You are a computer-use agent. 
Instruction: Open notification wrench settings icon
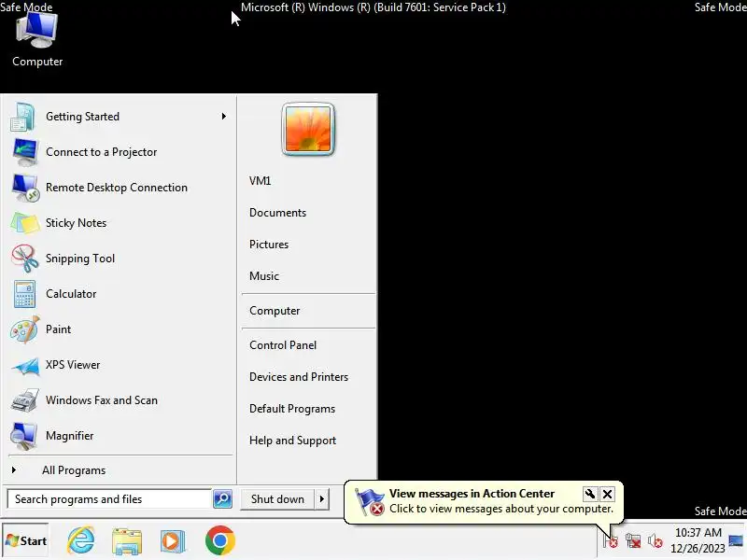(x=590, y=494)
